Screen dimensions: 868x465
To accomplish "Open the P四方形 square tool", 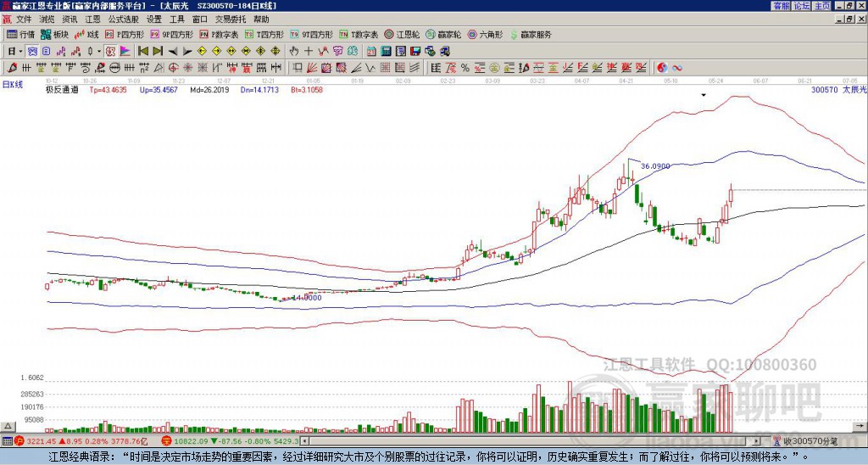I will 125,34.
